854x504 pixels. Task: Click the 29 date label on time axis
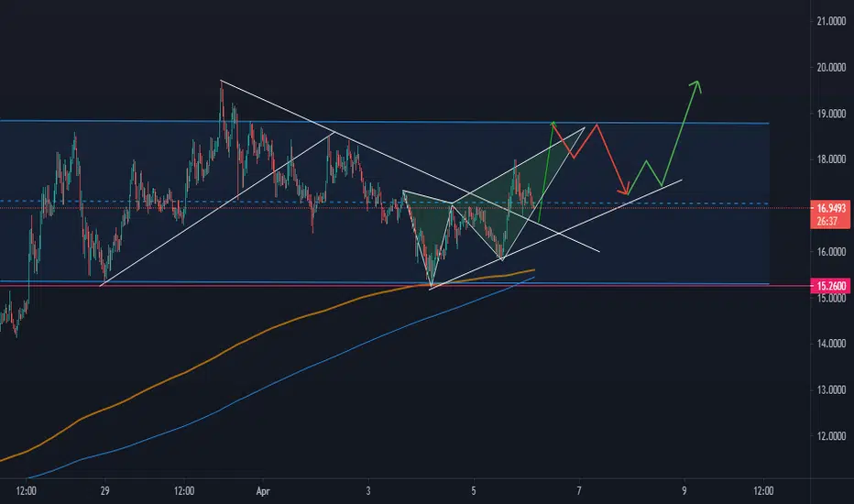point(105,491)
